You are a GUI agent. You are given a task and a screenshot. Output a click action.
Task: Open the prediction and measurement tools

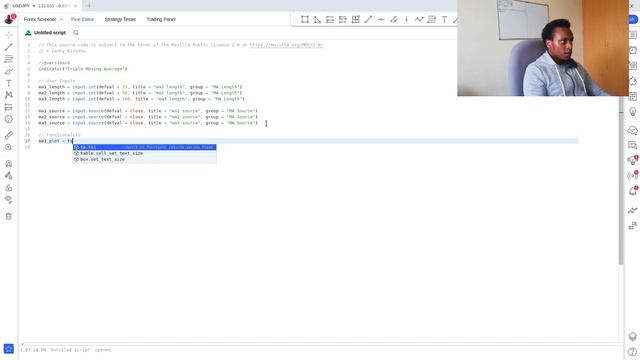click(9, 107)
